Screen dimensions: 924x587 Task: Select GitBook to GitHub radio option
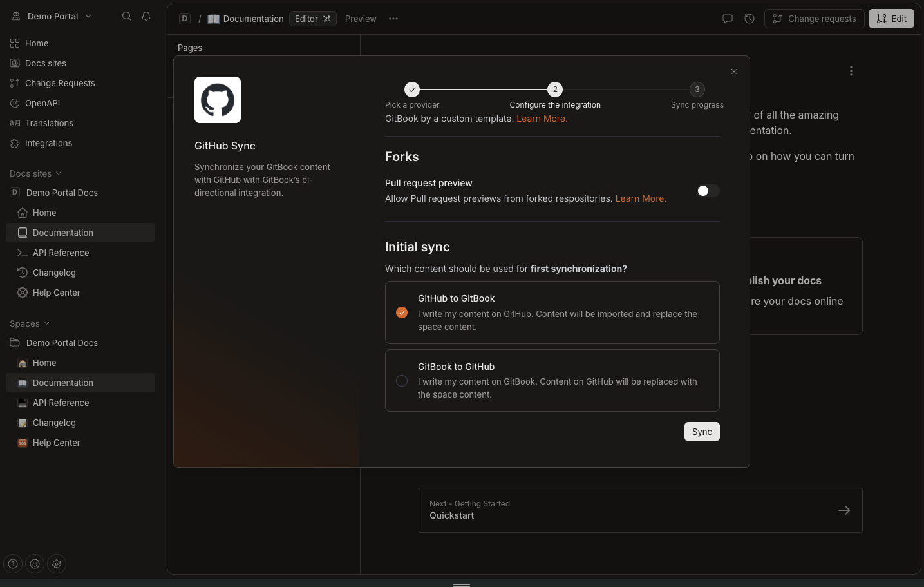402,381
